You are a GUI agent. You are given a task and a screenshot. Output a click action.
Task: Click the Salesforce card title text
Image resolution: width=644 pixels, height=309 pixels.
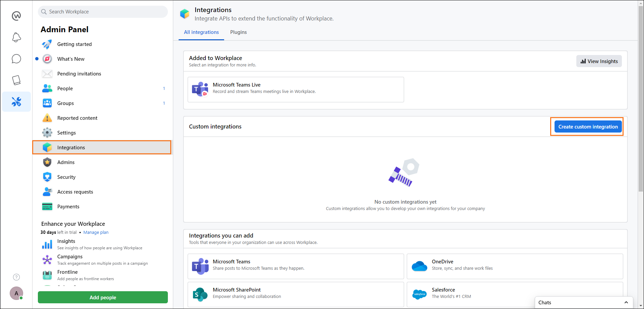[443, 290]
